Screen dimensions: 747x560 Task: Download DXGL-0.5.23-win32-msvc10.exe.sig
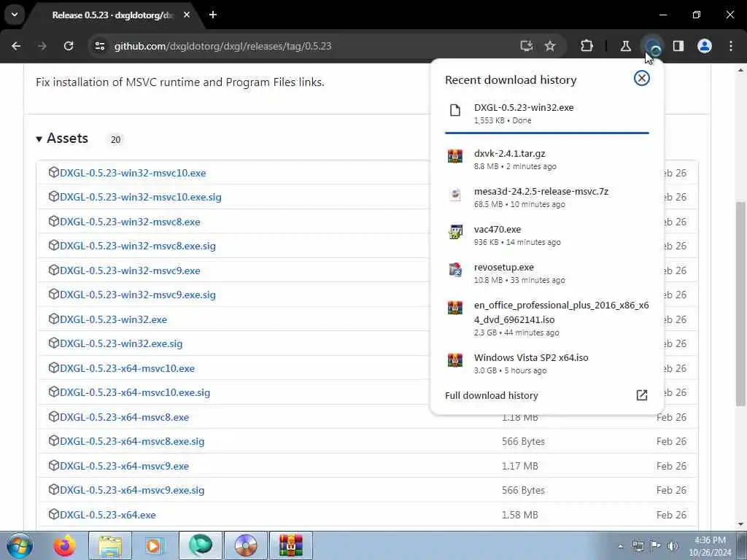pyautogui.click(x=141, y=197)
